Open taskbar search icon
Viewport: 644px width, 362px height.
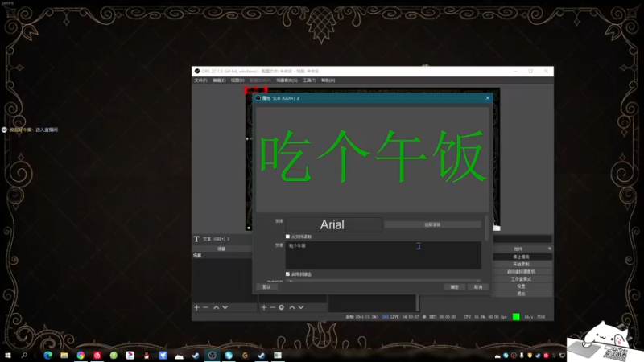pos(24,356)
